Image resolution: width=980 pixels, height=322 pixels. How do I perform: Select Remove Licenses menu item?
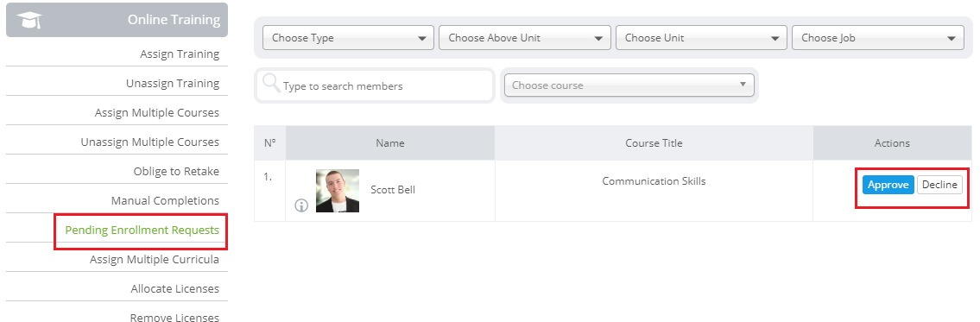tap(174, 318)
